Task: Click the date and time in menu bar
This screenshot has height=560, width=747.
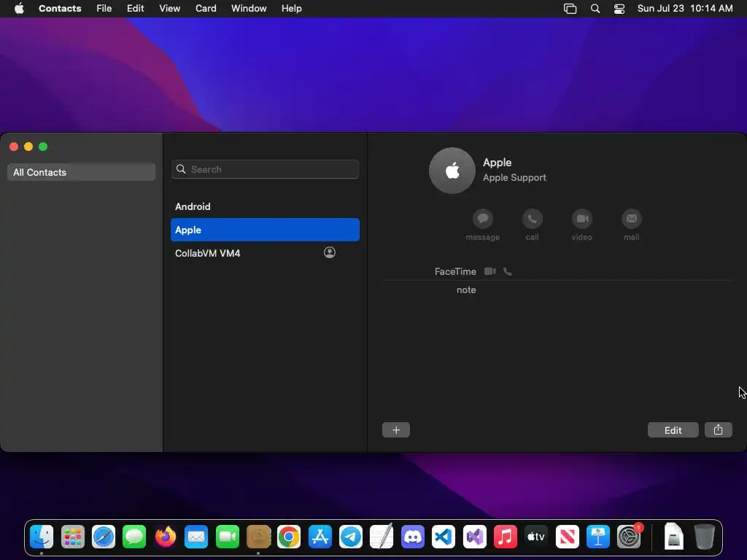Action: pos(685,9)
